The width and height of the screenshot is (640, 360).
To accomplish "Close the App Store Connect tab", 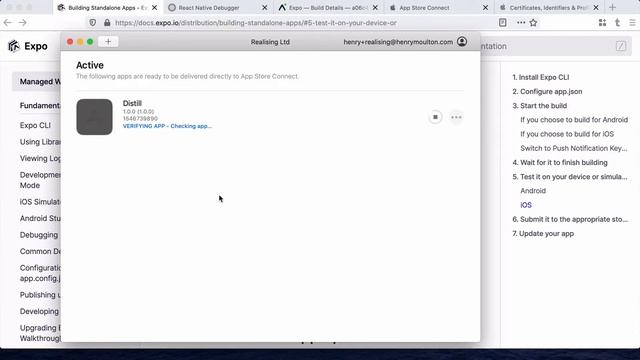I will pyautogui.click(x=485, y=7).
